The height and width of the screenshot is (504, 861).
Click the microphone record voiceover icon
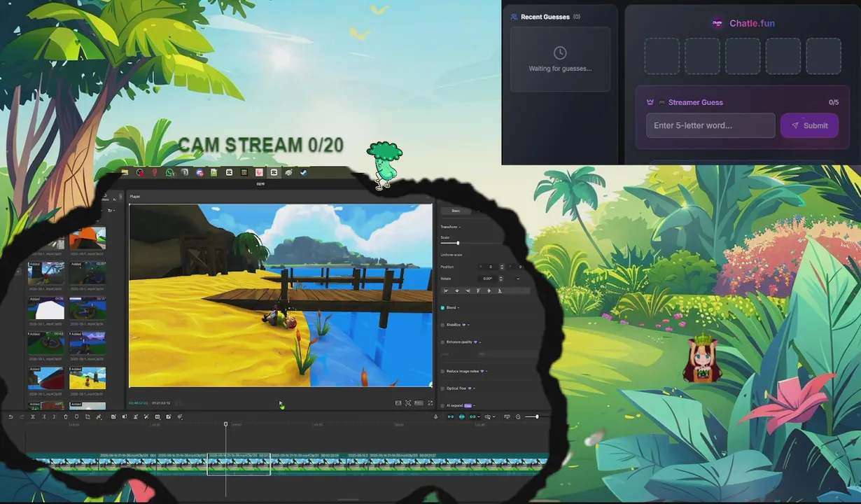point(436,416)
